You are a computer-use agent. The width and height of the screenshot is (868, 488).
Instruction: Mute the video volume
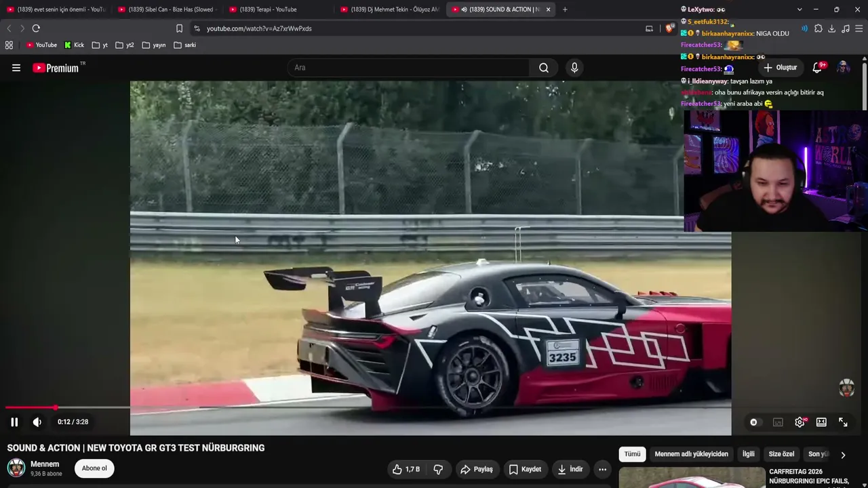pyautogui.click(x=37, y=422)
